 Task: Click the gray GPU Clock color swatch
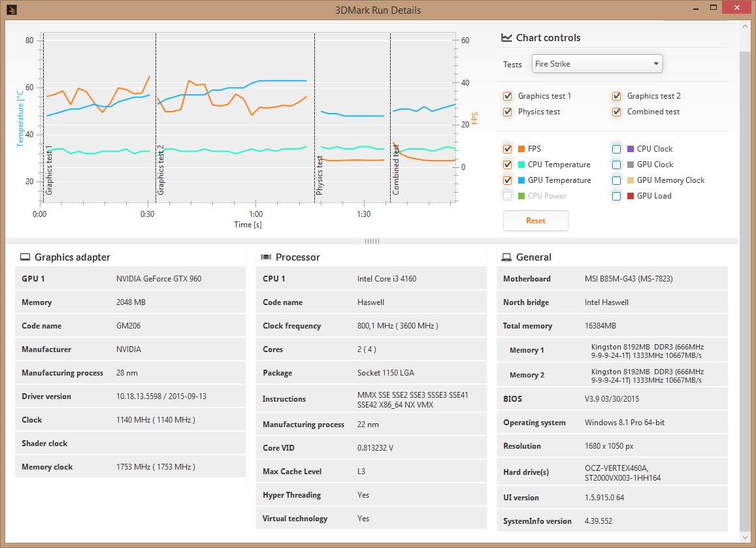[630, 165]
